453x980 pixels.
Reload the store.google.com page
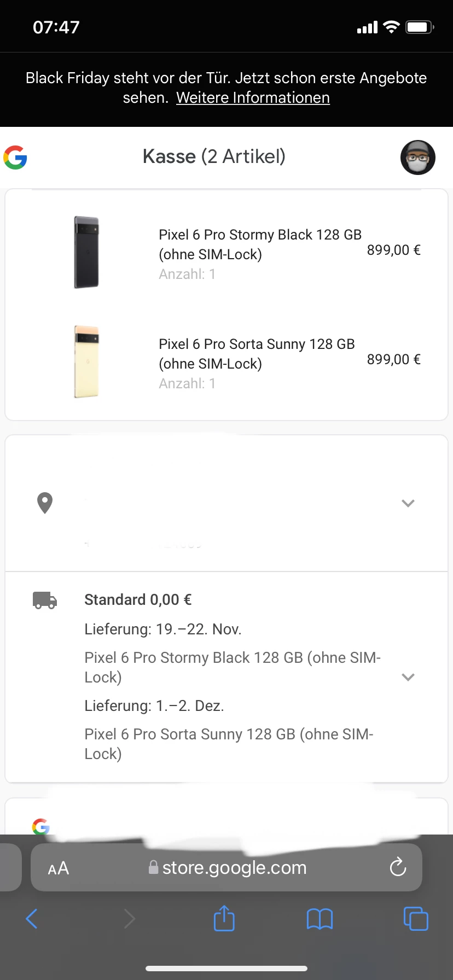pyautogui.click(x=398, y=867)
